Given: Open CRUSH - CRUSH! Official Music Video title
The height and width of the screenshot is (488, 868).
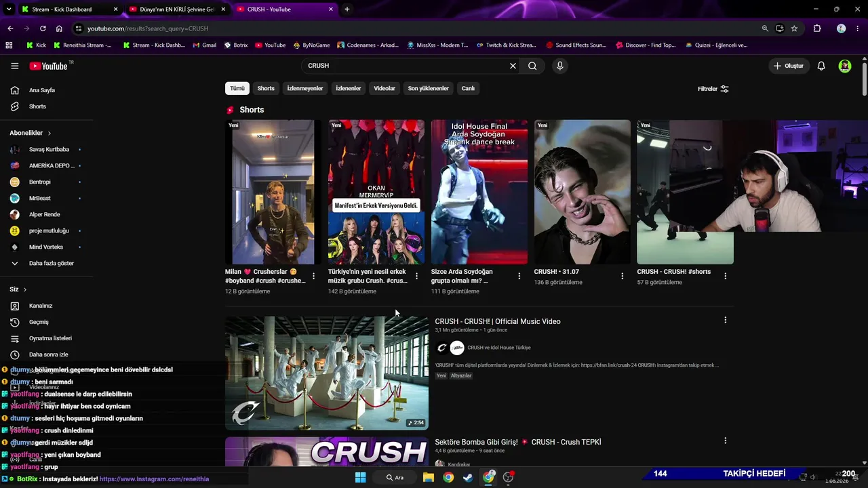Looking at the screenshot, I should click(498, 321).
